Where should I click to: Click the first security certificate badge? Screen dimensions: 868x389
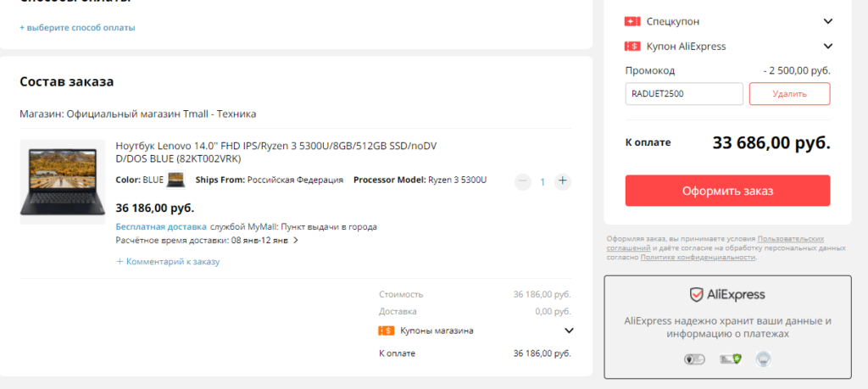(694, 359)
